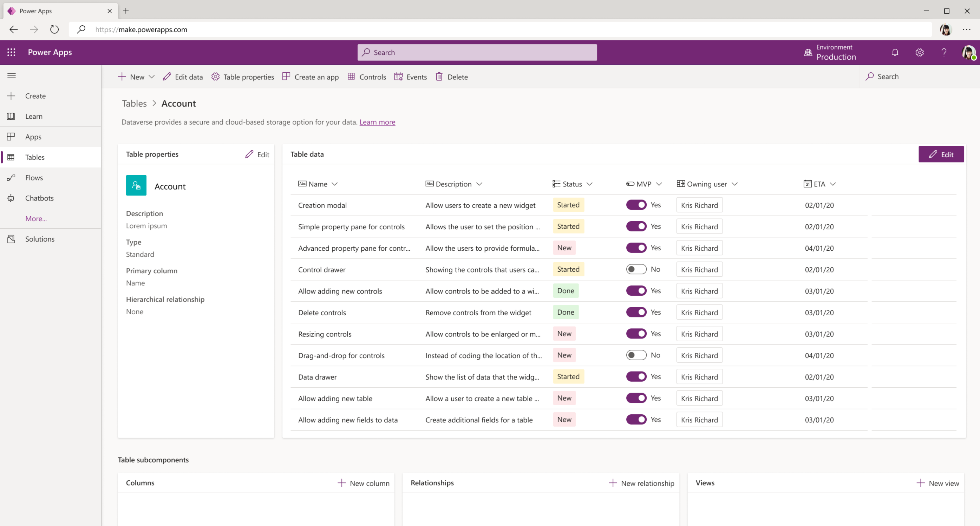Expand the New dropdown in command bar
The height and width of the screenshot is (526, 980).
[x=151, y=77]
